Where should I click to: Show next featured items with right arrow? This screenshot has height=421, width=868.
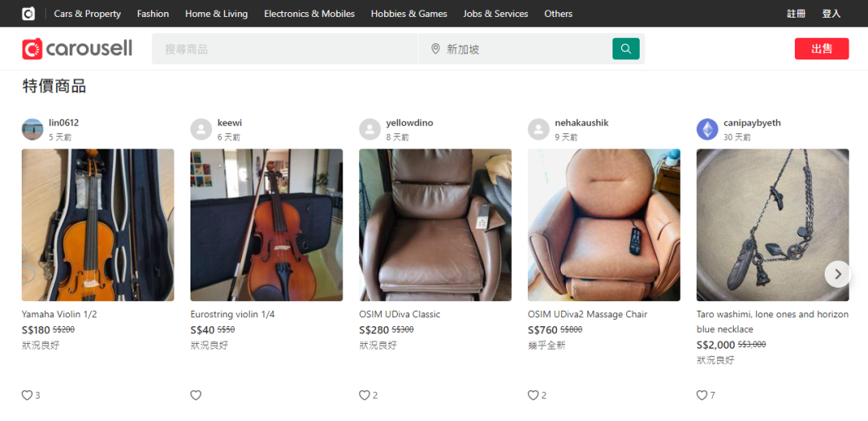click(x=837, y=274)
